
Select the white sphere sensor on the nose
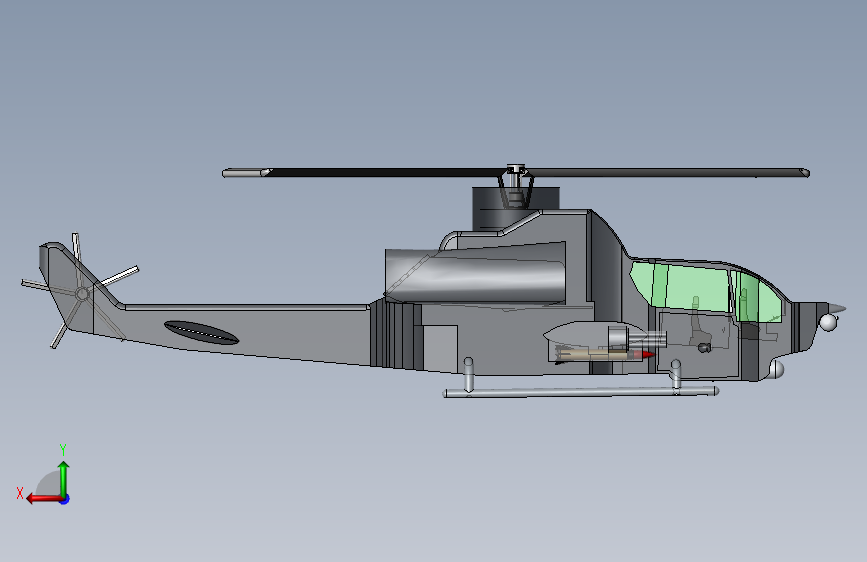coord(828,322)
